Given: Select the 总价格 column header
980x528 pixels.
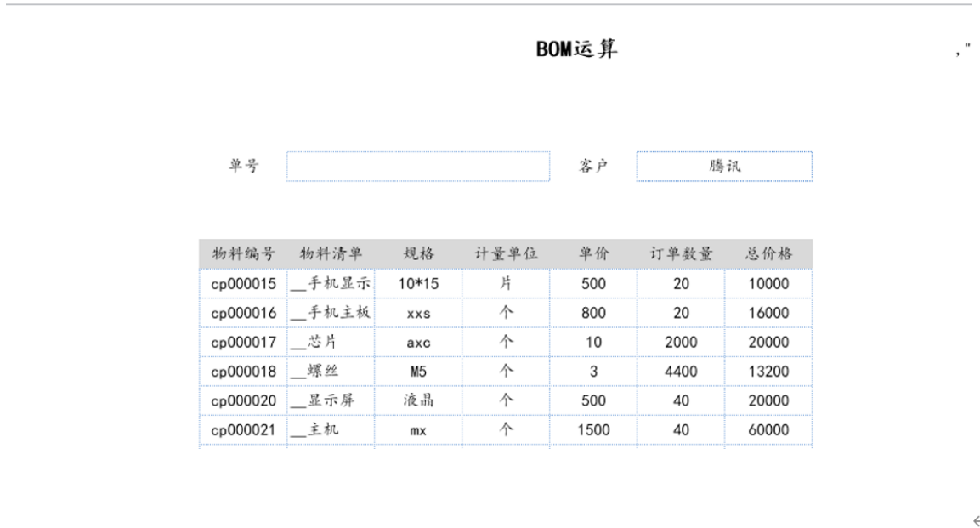Looking at the screenshot, I should (768, 253).
